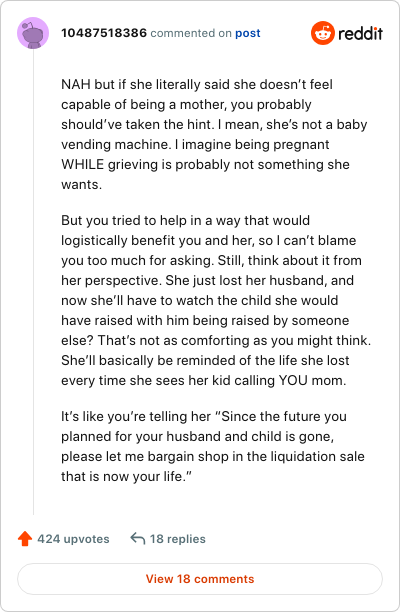The image size is (400, 612).
Task: Open the "18 replies" link
Action: [178, 539]
